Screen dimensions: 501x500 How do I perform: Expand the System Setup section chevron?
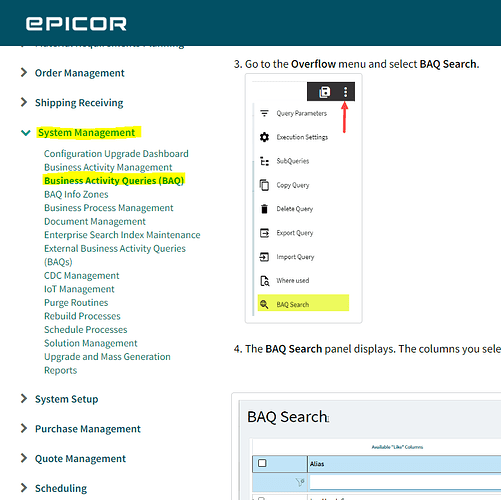24,398
